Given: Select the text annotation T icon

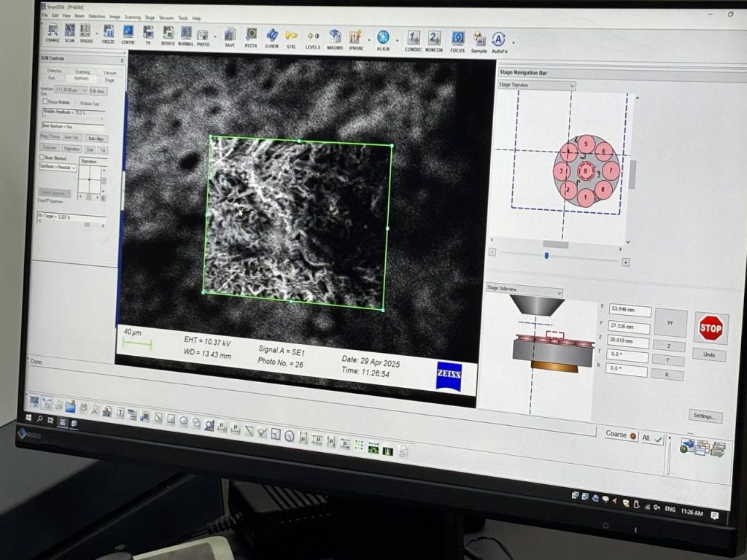Looking at the screenshot, I should [x=120, y=413].
